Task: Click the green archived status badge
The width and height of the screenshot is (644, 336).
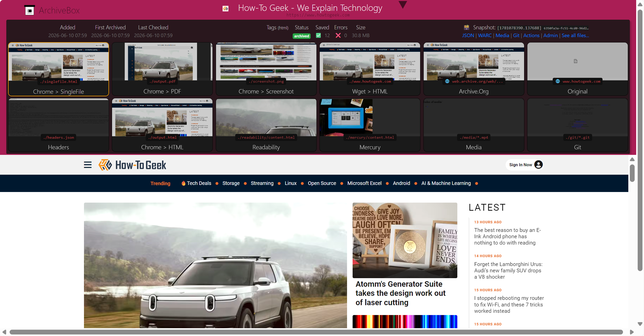Action: click(x=302, y=36)
